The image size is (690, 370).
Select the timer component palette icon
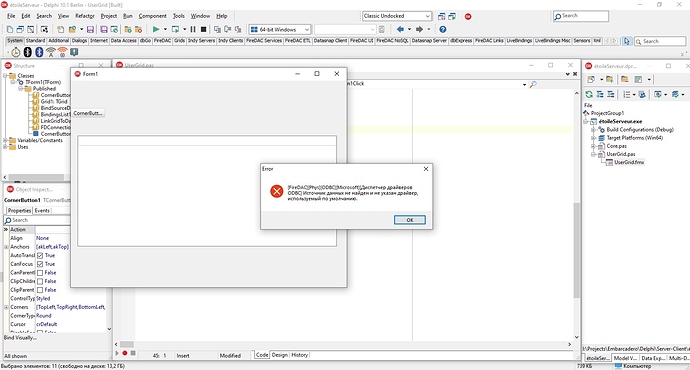point(16,52)
